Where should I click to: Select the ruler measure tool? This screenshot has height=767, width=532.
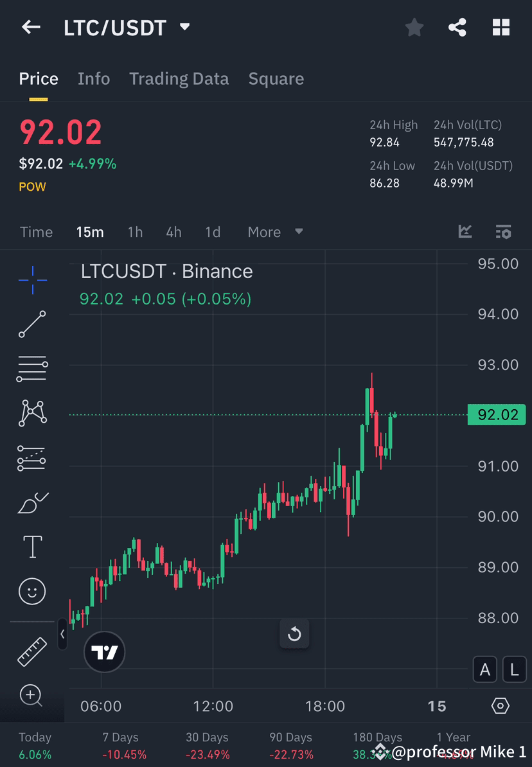32,651
